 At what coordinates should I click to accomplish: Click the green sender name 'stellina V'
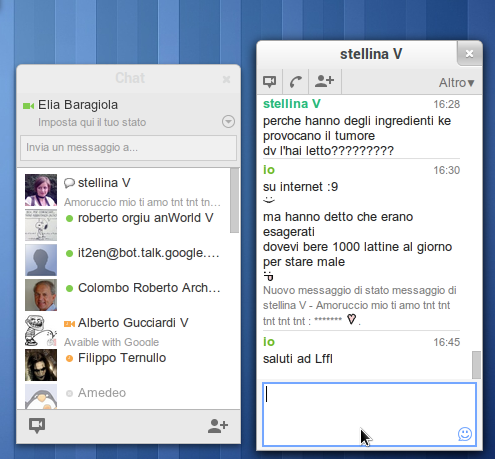click(x=292, y=104)
